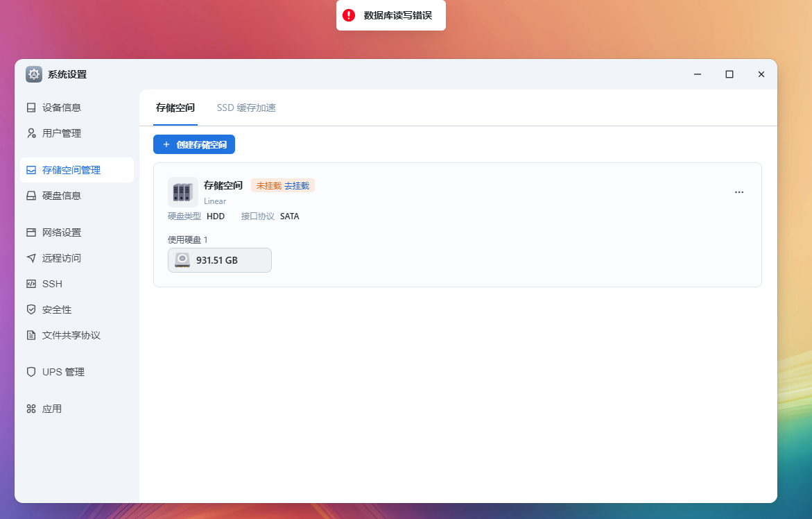Switch to the 存储空间 tab
The image size is (812, 519).
point(175,108)
